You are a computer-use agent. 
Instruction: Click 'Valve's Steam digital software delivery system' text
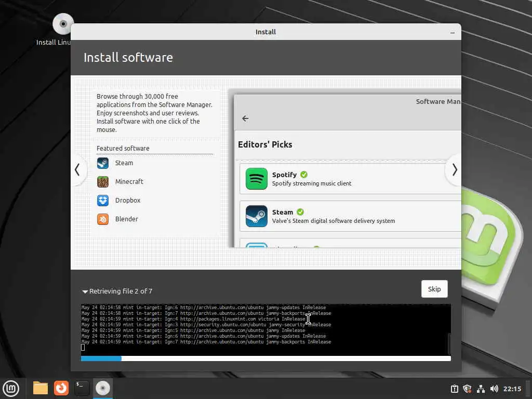pos(334,221)
